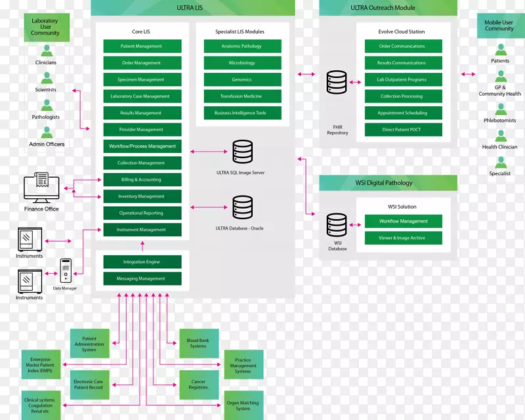
Task: Select the Billing & Accounting box
Action: tap(142, 180)
